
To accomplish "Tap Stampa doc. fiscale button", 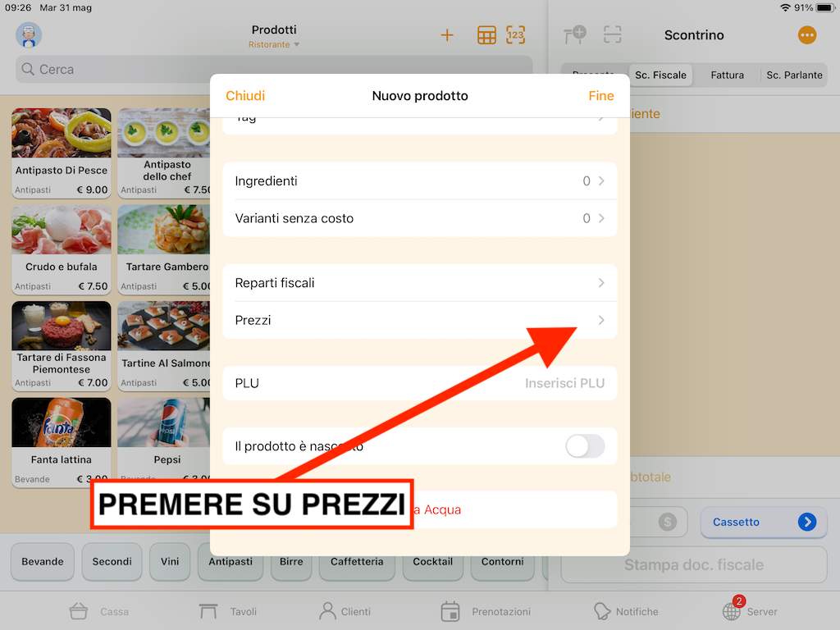I will [x=694, y=564].
